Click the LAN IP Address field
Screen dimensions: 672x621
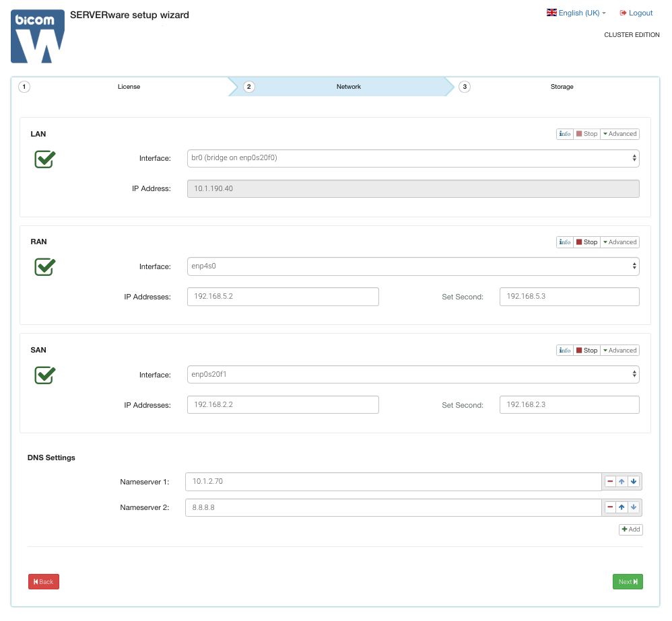click(413, 189)
